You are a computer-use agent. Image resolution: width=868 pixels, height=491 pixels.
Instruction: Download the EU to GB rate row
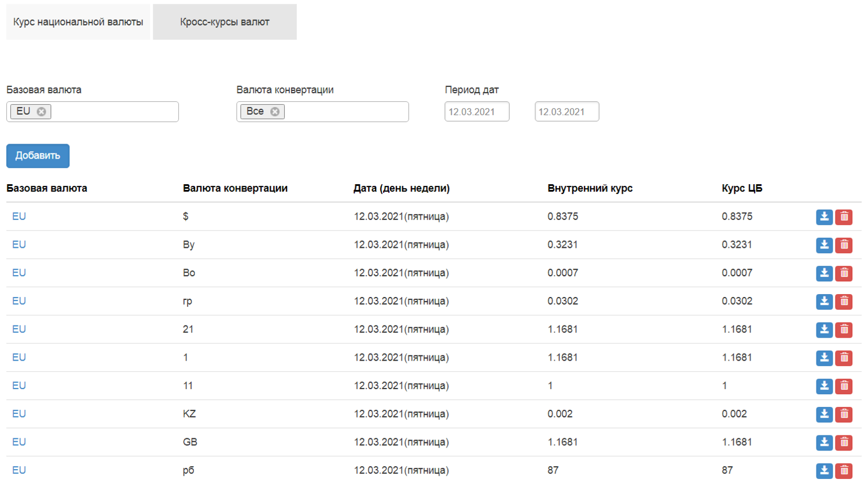pyautogui.click(x=824, y=442)
